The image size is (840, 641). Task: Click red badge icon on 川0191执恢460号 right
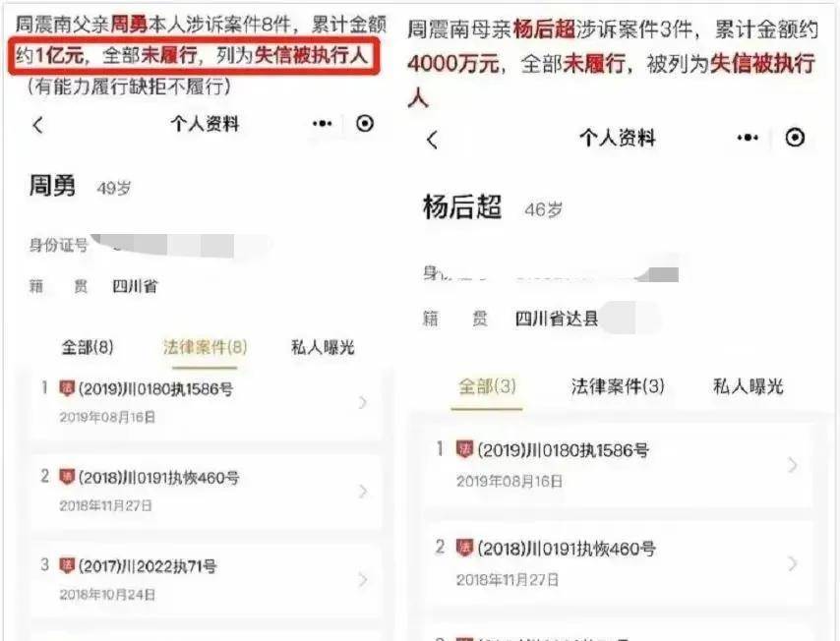(464, 548)
